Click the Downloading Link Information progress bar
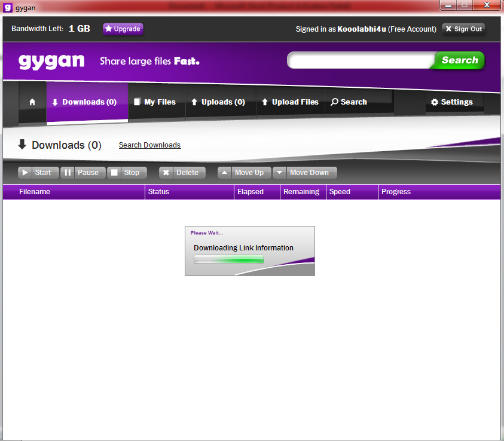This screenshot has width=504, height=441. tap(228, 259)
